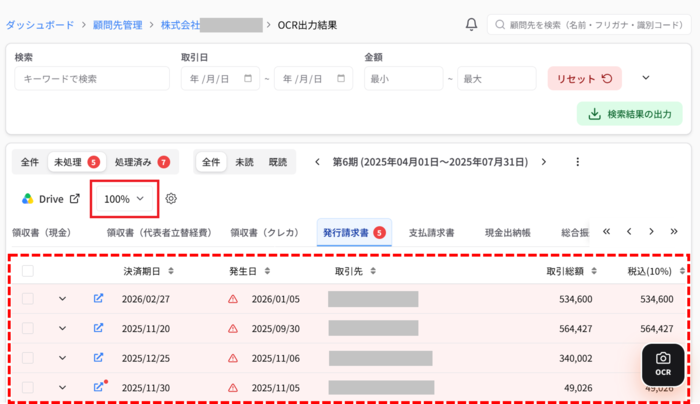Screen dimensions: 700x404
Task: Click the warning icon beside 2026/01/05
Action: 233,299
